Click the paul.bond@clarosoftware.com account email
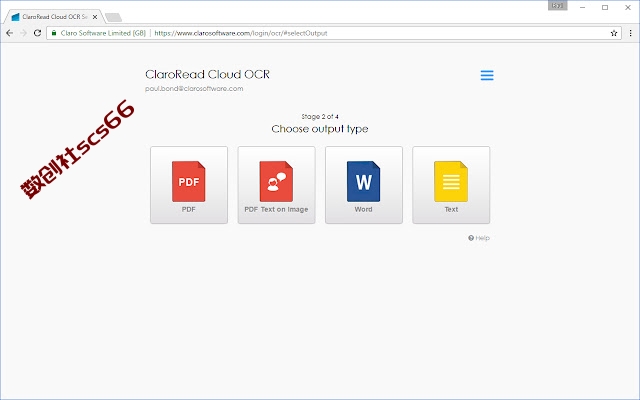The height and width of the screenshot is (400, 640). coord(194,89)
